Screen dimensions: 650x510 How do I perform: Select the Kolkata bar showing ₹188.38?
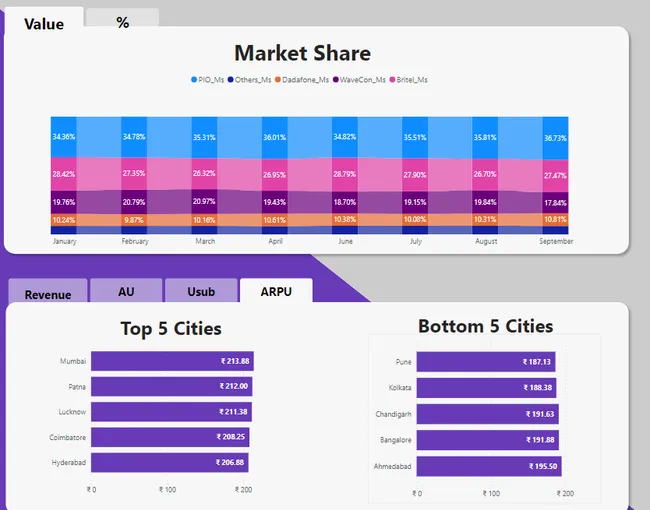pos(486,388)
